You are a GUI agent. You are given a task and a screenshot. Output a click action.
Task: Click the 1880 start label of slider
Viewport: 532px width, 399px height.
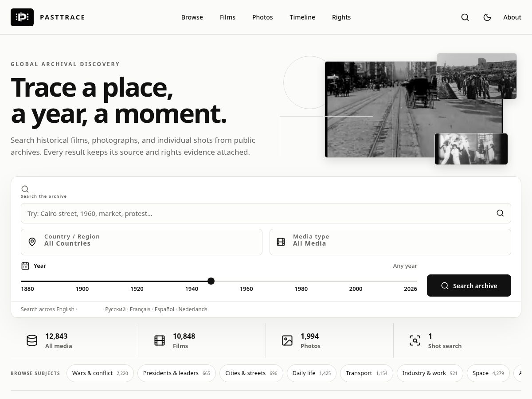point(27,289)
